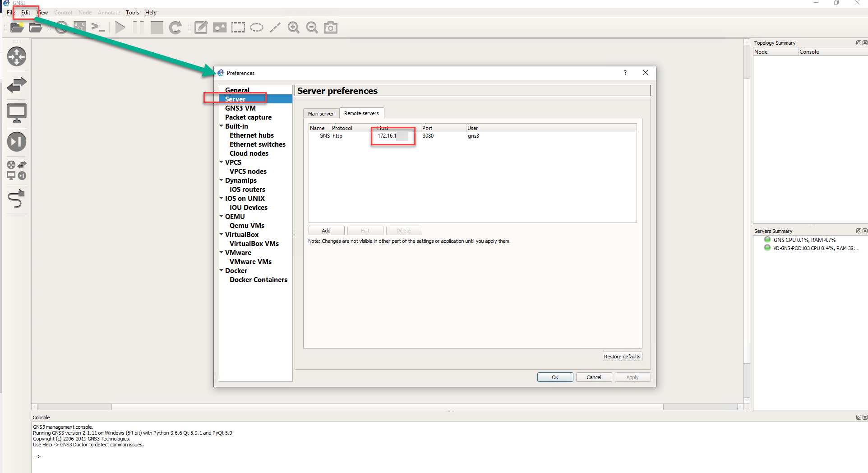
Task: Reload all devices using the circular arrow icon
Action: [x=175, y=28]
